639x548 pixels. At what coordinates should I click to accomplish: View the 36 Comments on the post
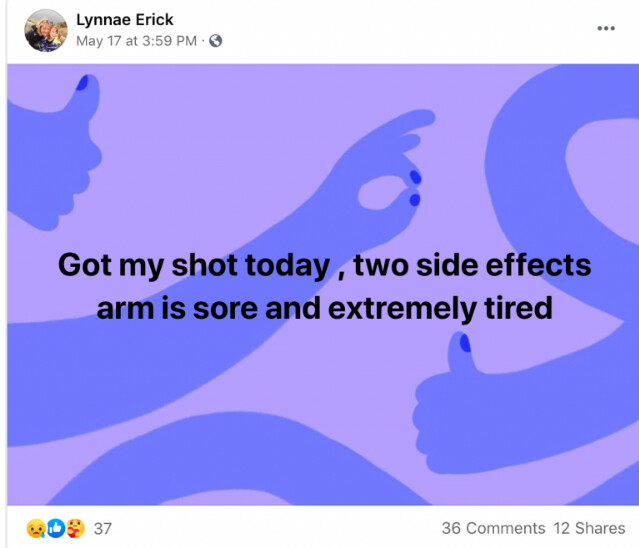493,528
